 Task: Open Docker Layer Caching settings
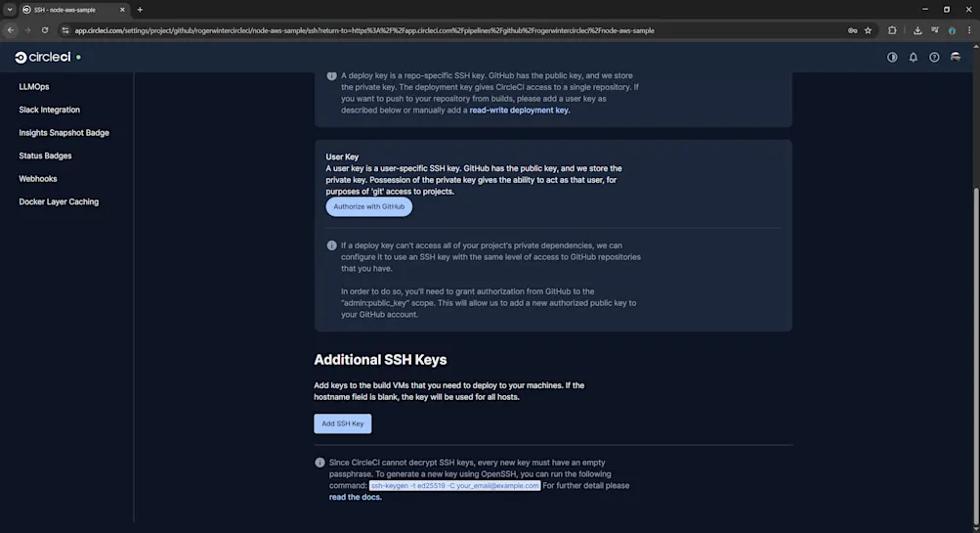[x=59, y=202]
